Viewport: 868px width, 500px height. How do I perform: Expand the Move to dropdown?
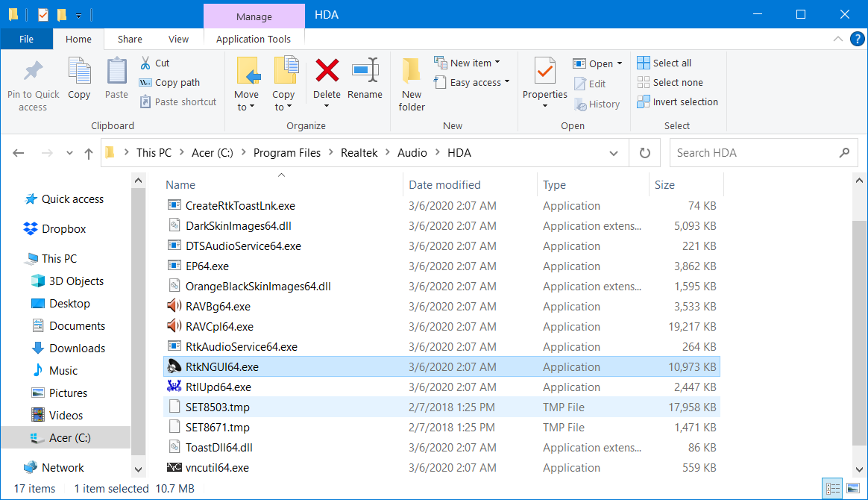(246, 107)
